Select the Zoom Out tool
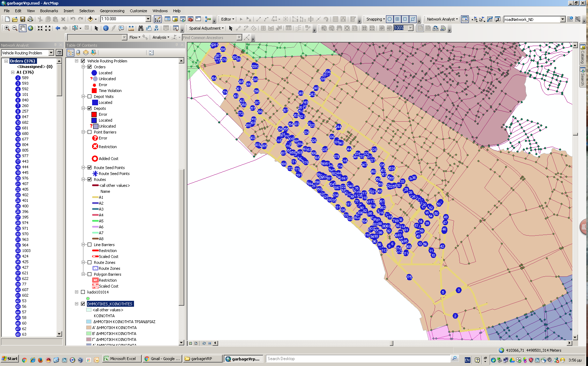 coord(15,28)
